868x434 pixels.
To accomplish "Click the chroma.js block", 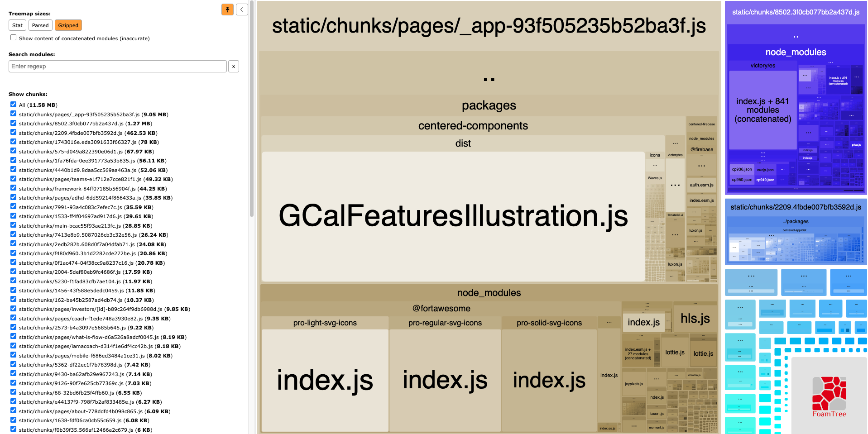I will [694, 375].
